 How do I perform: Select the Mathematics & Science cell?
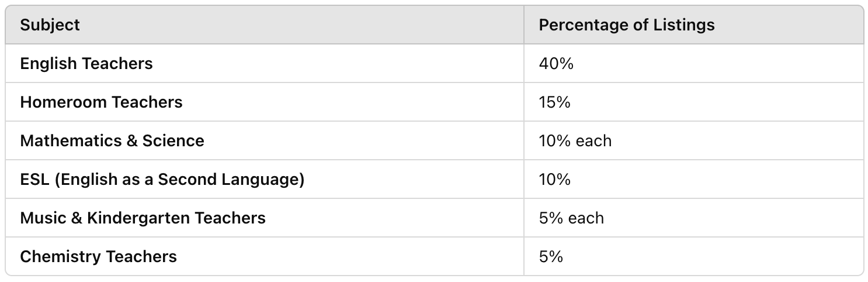265,141
